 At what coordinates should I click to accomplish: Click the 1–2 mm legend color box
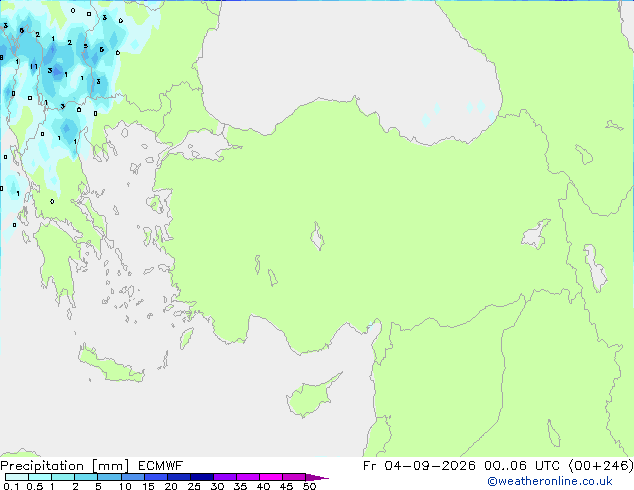click(x=63, y=477)
